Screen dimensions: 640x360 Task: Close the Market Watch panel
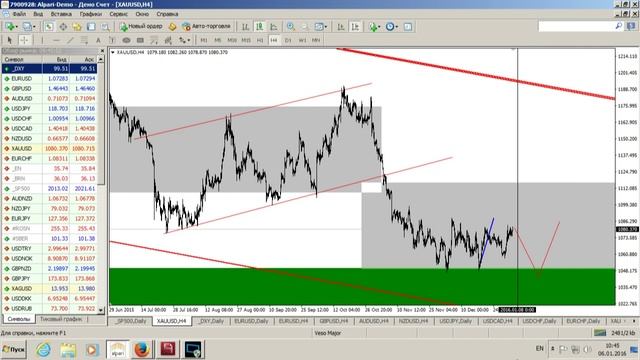coord(102,51)
